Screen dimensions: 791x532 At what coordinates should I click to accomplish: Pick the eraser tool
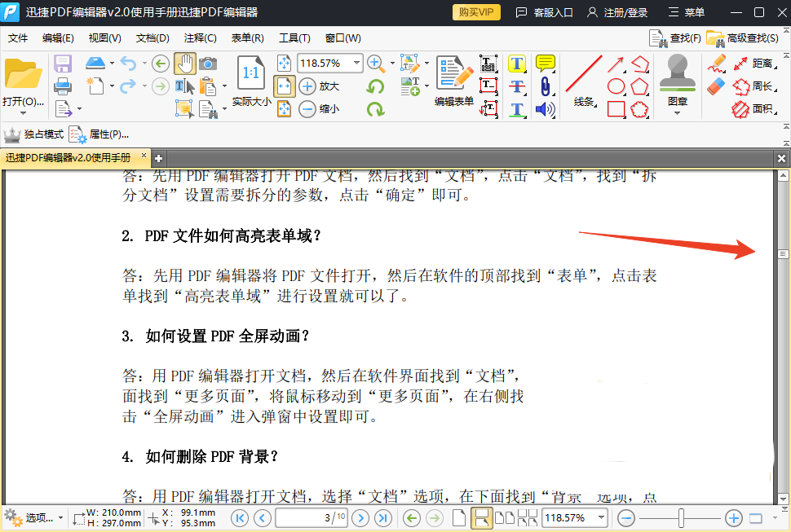(x=717, y=86)
